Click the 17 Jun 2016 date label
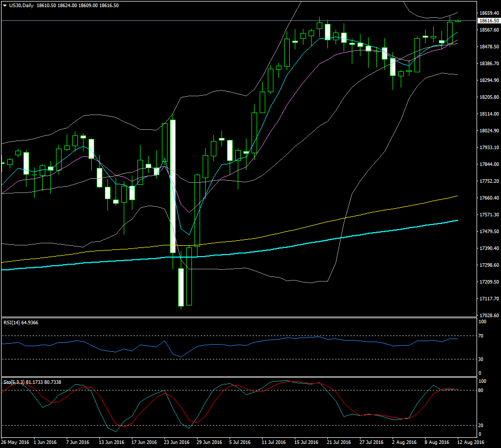Viewport: 501px width, 448px height. pyautogui.click(x=144, y=442)
